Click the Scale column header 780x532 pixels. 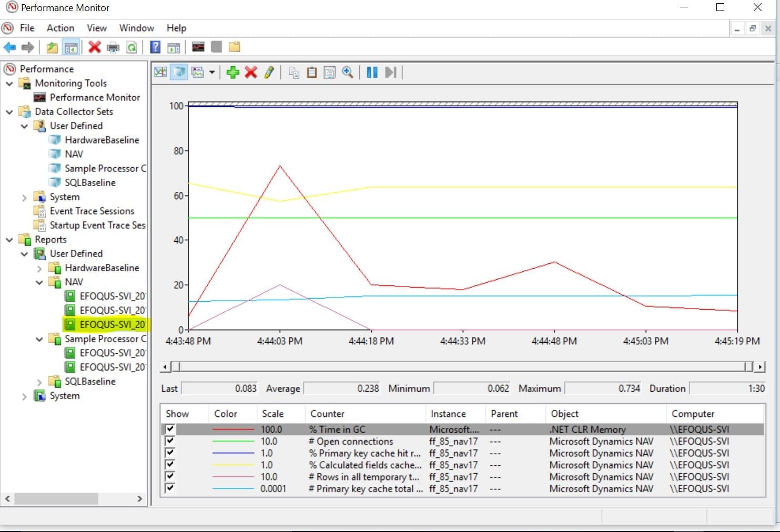coord(280,414)
